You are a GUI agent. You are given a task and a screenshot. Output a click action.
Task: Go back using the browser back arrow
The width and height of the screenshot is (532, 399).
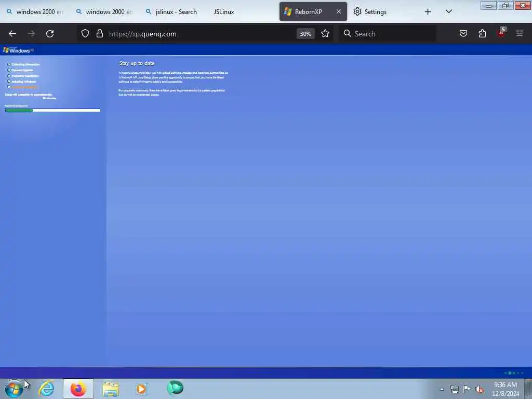pos(12,34)
